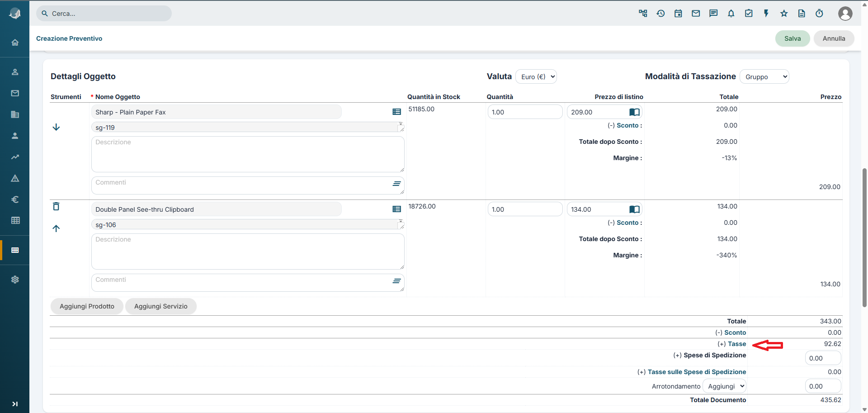The width and height of the screenshot is (868, 413).
Task: Open the building icon in the sidebar
Action: tap(15, 114)
